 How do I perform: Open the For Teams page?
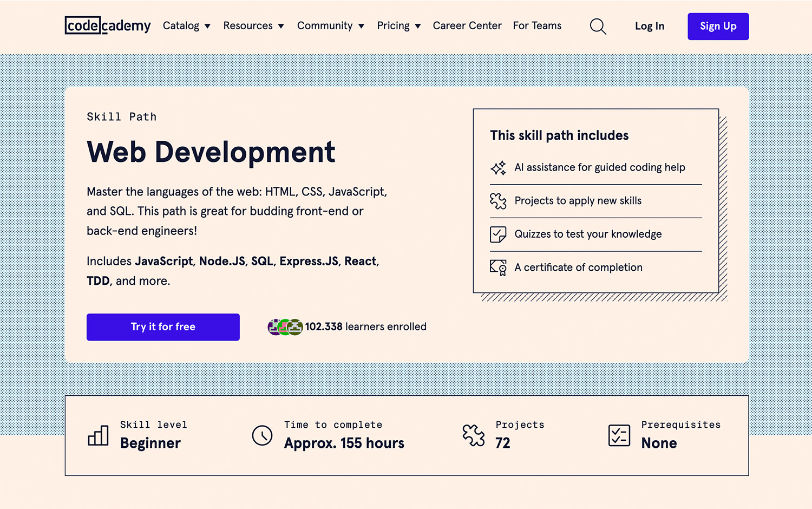pos(537,26)
